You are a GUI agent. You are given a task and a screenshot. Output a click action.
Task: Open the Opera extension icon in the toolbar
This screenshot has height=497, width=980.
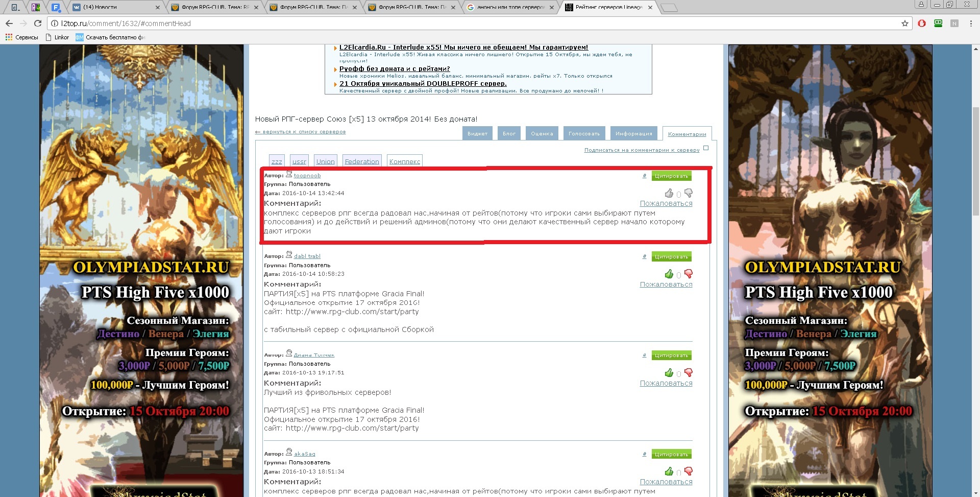(x=922, y=23)
